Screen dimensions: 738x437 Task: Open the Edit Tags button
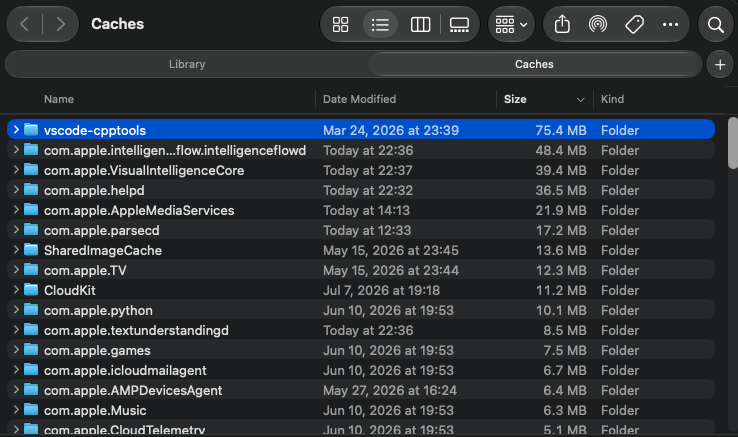pyautogui.click(x=634, y=24)
